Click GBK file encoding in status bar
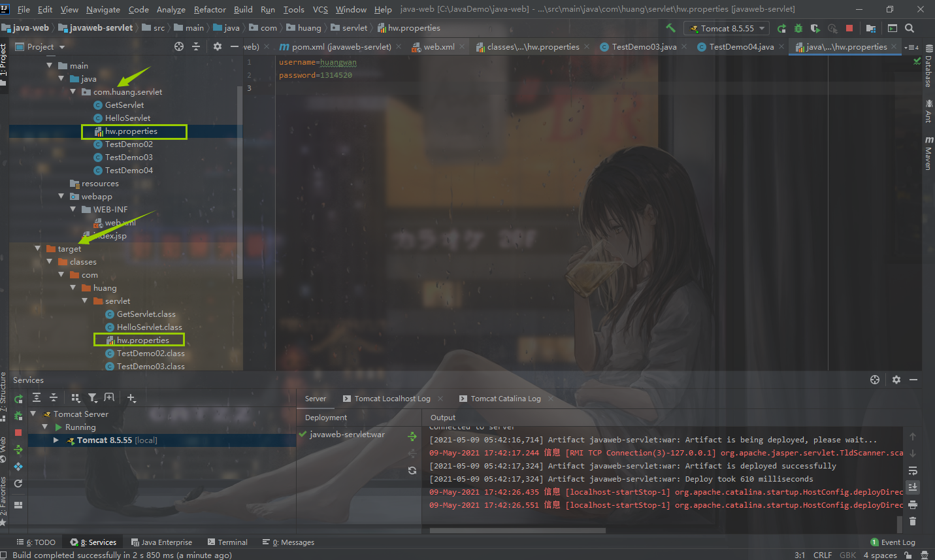 (847, 555)
